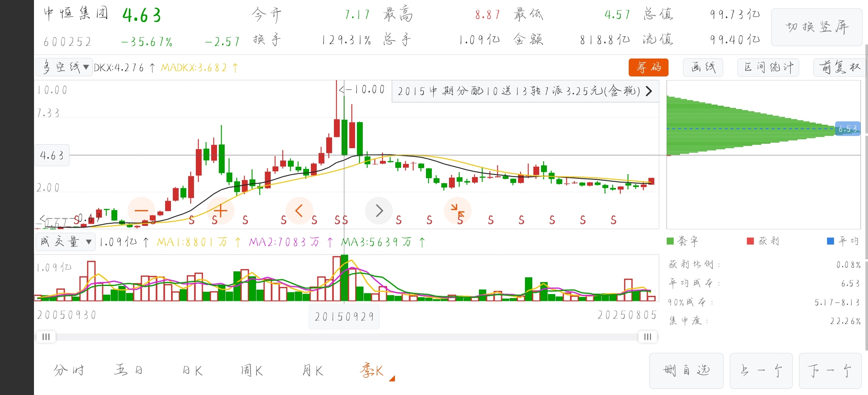Tap the 金额 818.8亿 value
The image size is (868, 395).
(x=605, y=39)
